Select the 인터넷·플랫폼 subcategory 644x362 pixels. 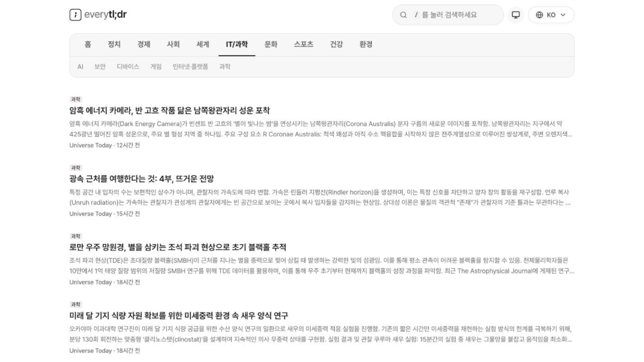(x=190, y=67)
